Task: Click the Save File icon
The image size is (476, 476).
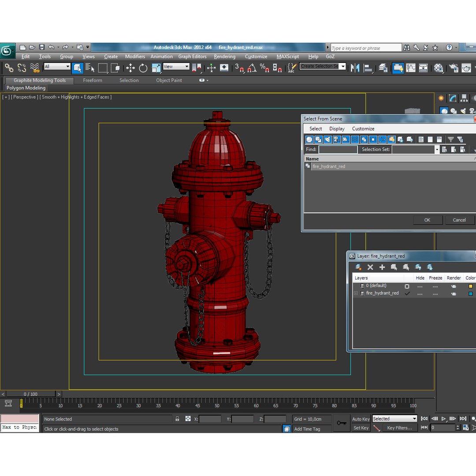Action: 42,47
